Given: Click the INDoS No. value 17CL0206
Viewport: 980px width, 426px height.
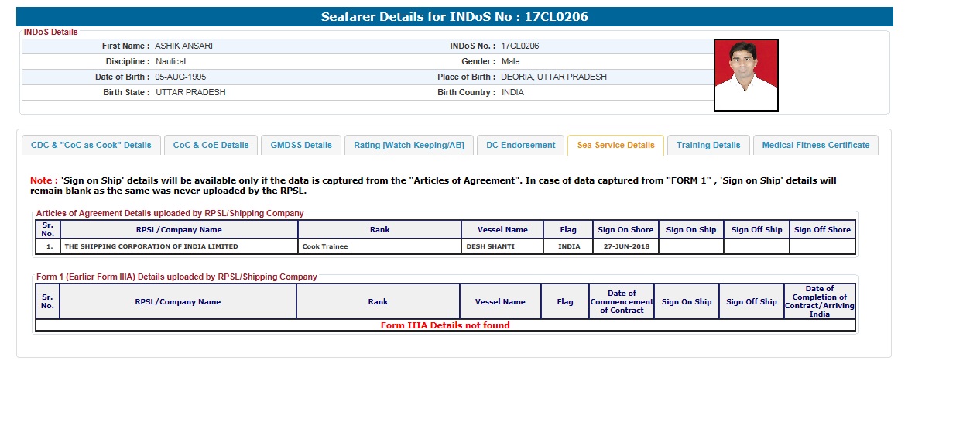Looking at the screenshot, I should 520,46.
